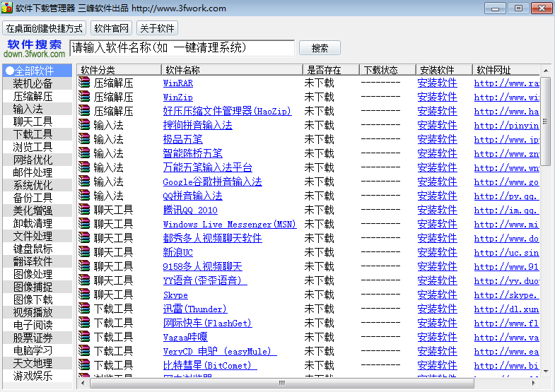
Task: Click the website URL in the 腾讯QQ 2010 row
Action: pos(507,210)
